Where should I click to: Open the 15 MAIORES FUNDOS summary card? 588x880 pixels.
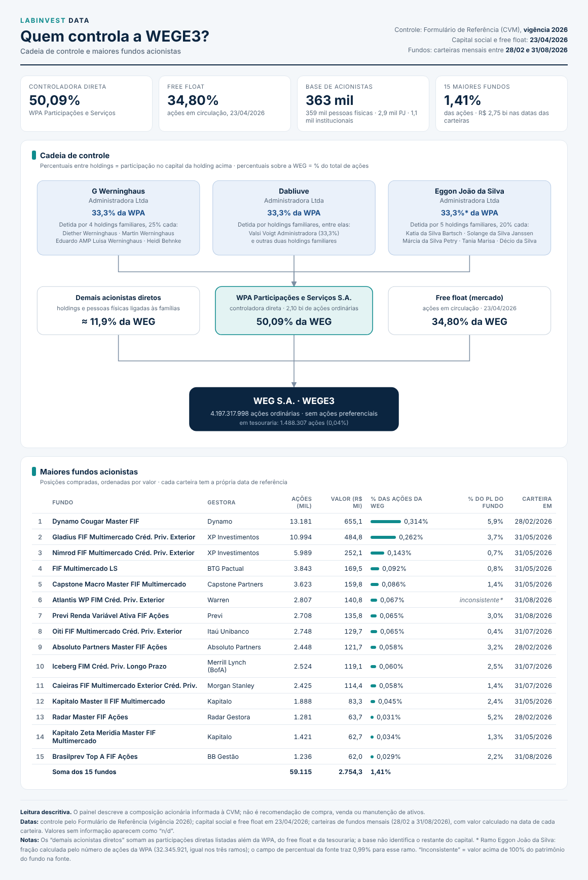(x=501, y=103)
